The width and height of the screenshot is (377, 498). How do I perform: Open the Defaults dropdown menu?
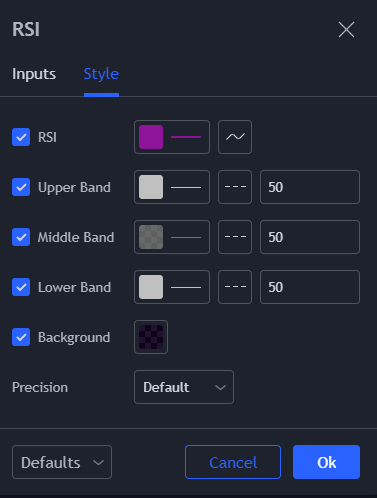[x=62, y=462]
